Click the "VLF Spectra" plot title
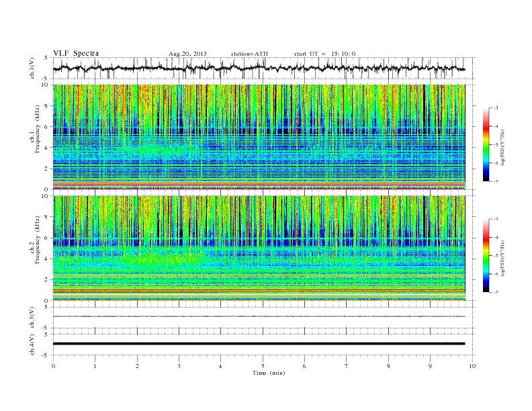The height and width of the screenshot is (411, 532). [x=76, y=53]
